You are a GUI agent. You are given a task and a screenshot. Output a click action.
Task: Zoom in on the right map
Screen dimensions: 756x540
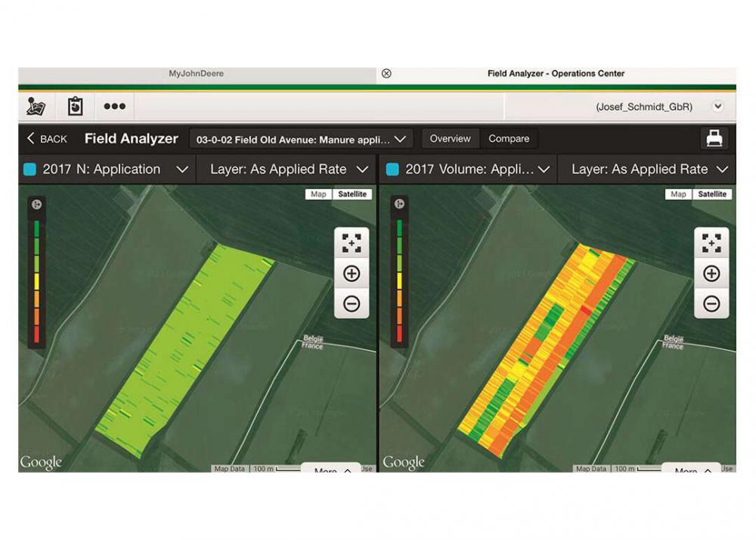click(711, 273)
